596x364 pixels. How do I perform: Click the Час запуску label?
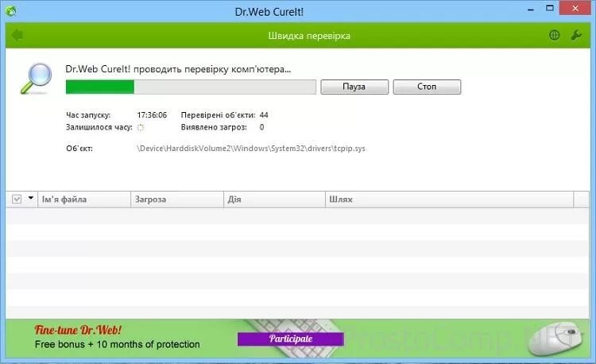88,115
